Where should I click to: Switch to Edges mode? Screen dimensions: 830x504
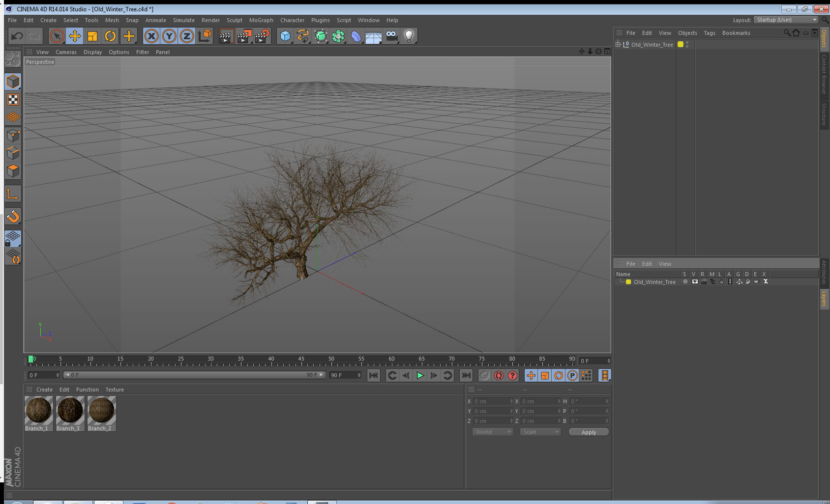13,153
